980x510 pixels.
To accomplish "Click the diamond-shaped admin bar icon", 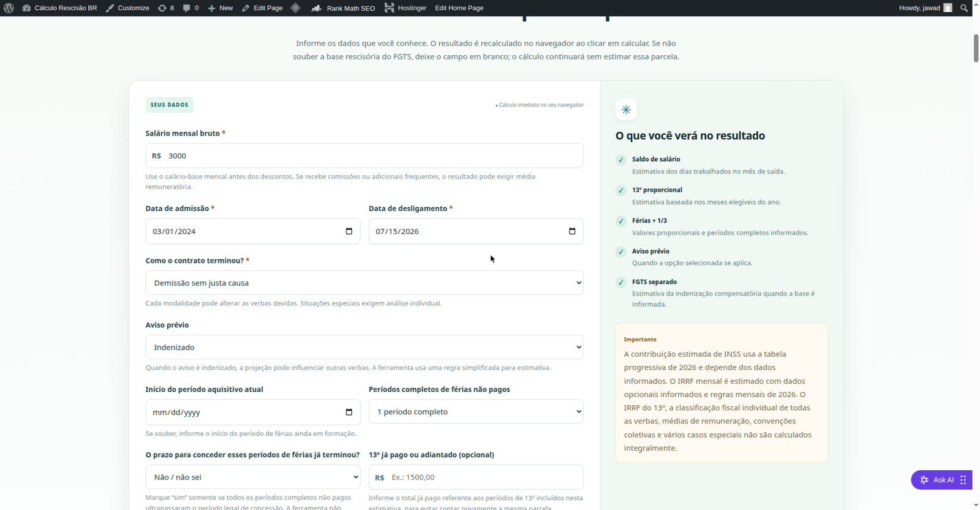I will coord(295,8).
